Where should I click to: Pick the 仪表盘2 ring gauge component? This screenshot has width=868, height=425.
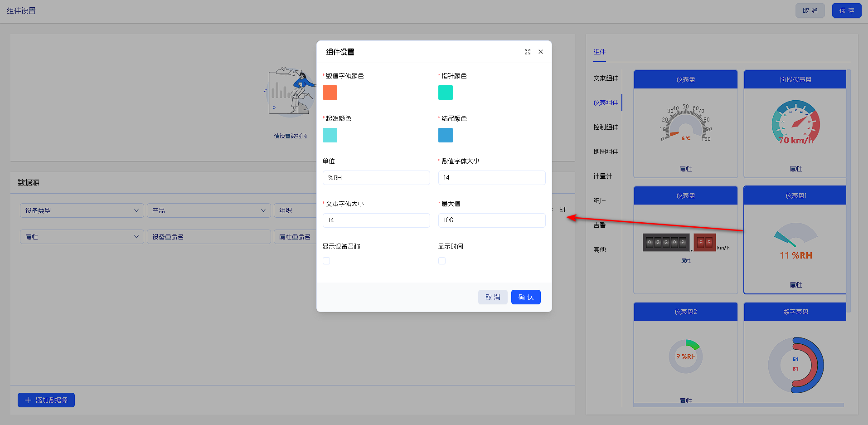click(685, 356)
